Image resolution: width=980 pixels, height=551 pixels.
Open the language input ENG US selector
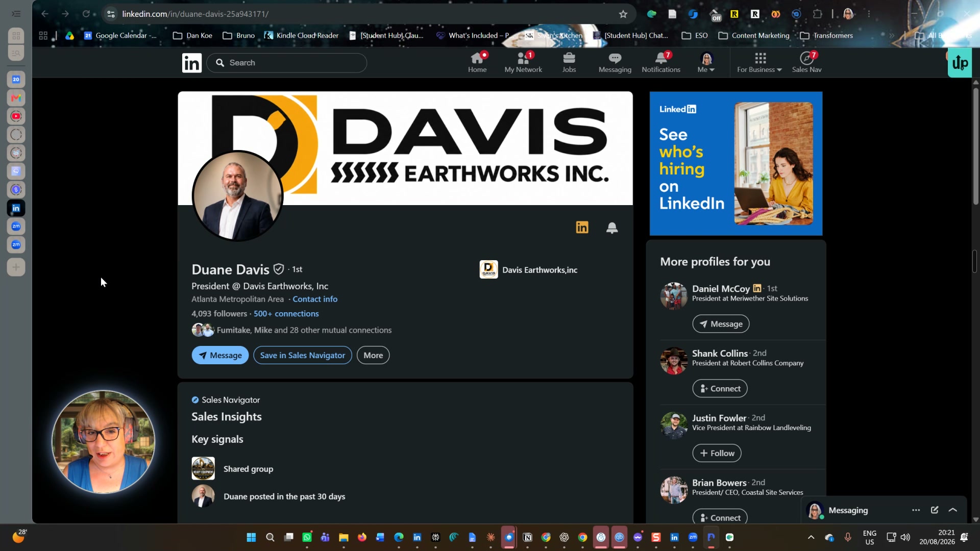[x=870, y=537]
